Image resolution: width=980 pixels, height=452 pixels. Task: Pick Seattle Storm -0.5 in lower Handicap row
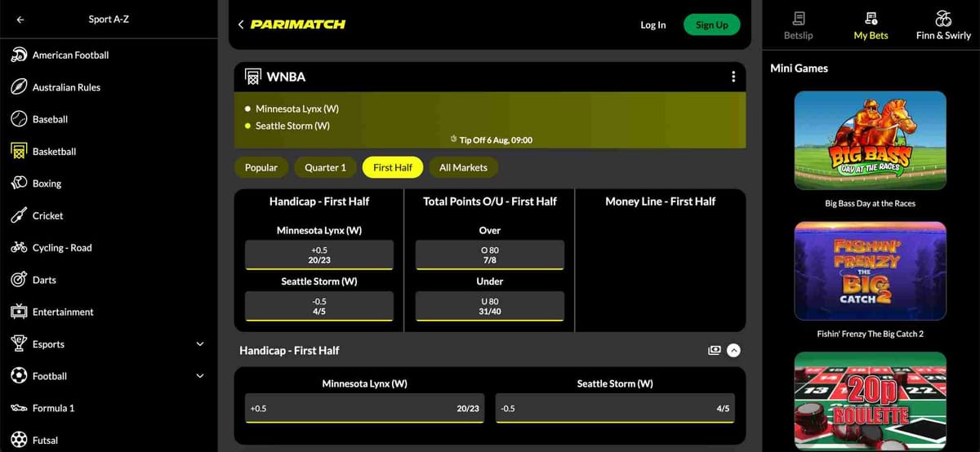click(615, 408)
